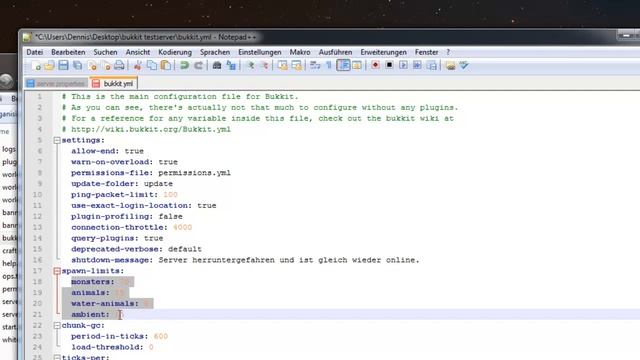
Task: Click the spell check icon in toolbar
Action: pos(464,65)
